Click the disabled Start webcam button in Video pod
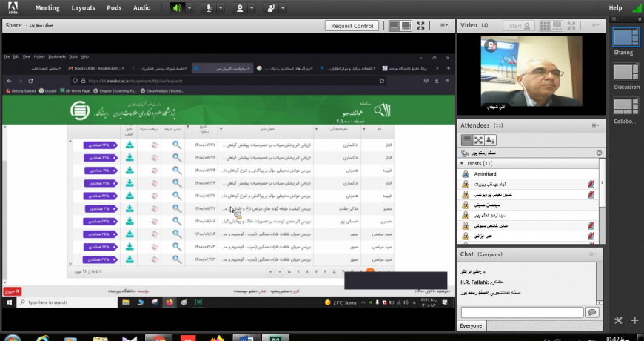Image resolution: width=644 pixels, height=341 pixels. pos(519,25)
